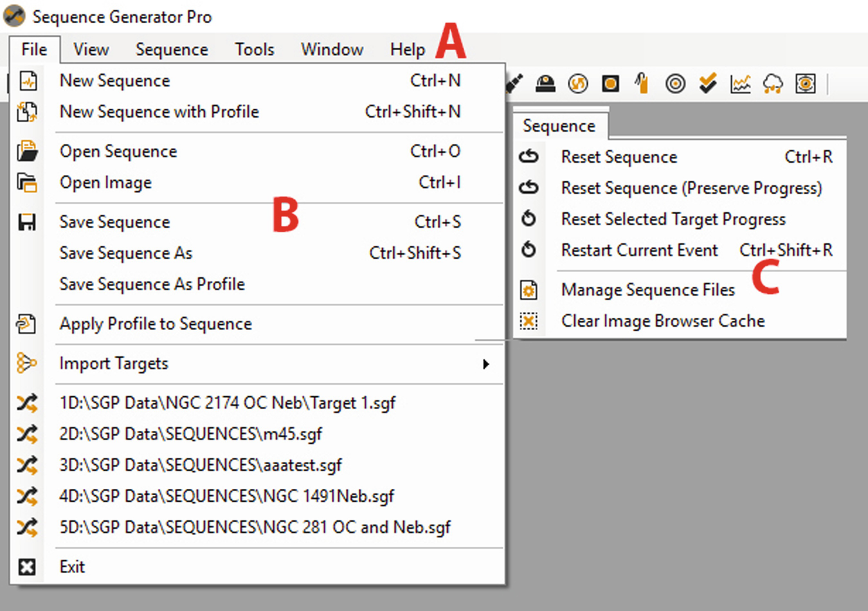Expand the Import Targets submenu arrow
This screenshot has height=611, width=868.
click(x=486, y=364)
